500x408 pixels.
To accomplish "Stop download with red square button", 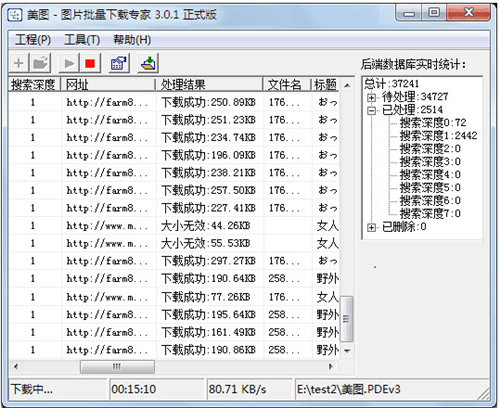I will coord(90,63).
